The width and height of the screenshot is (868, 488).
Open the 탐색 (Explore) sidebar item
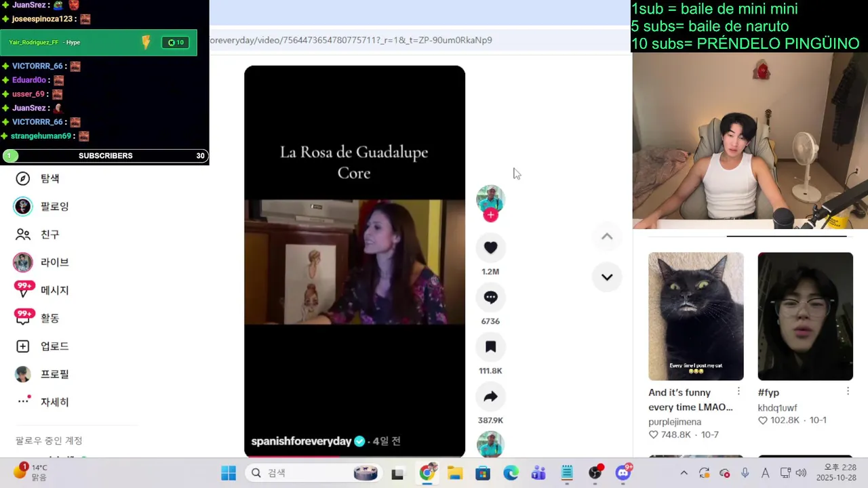[38, 178]
